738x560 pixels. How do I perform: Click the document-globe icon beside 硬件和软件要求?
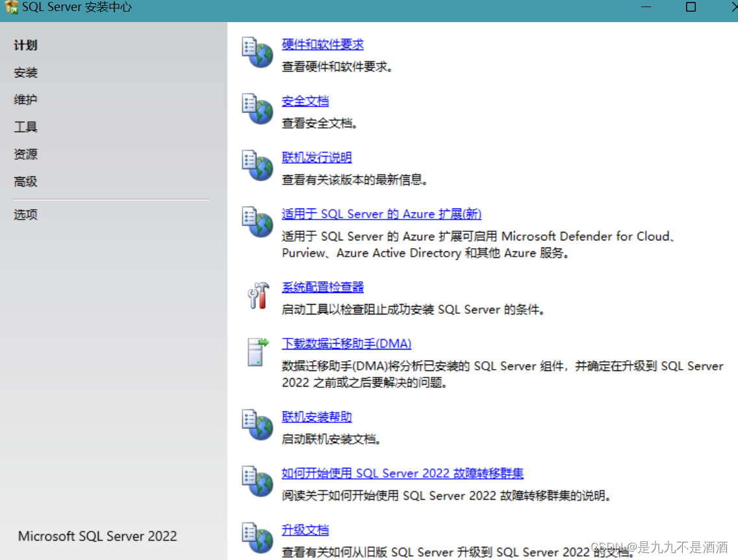coord(257,52)
